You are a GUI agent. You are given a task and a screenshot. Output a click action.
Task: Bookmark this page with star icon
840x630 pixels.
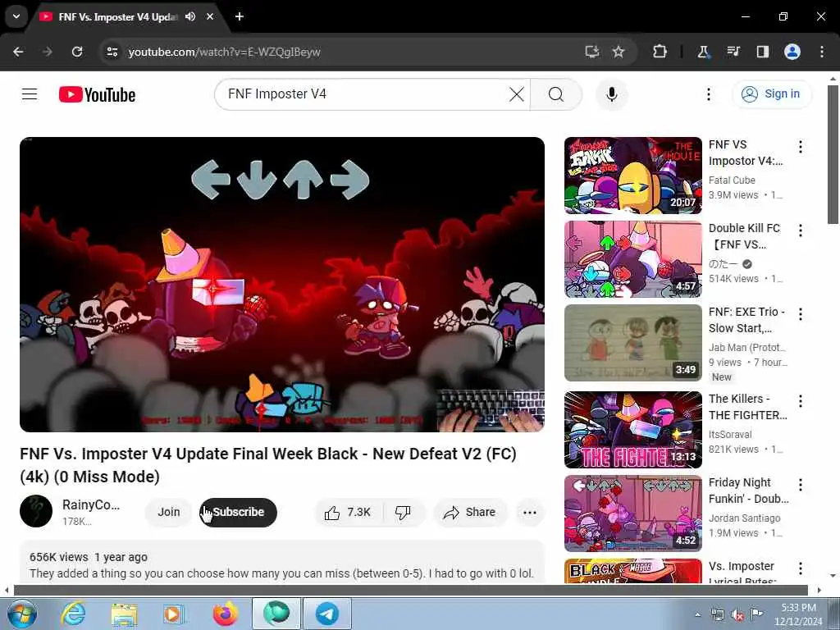(619, 52)
